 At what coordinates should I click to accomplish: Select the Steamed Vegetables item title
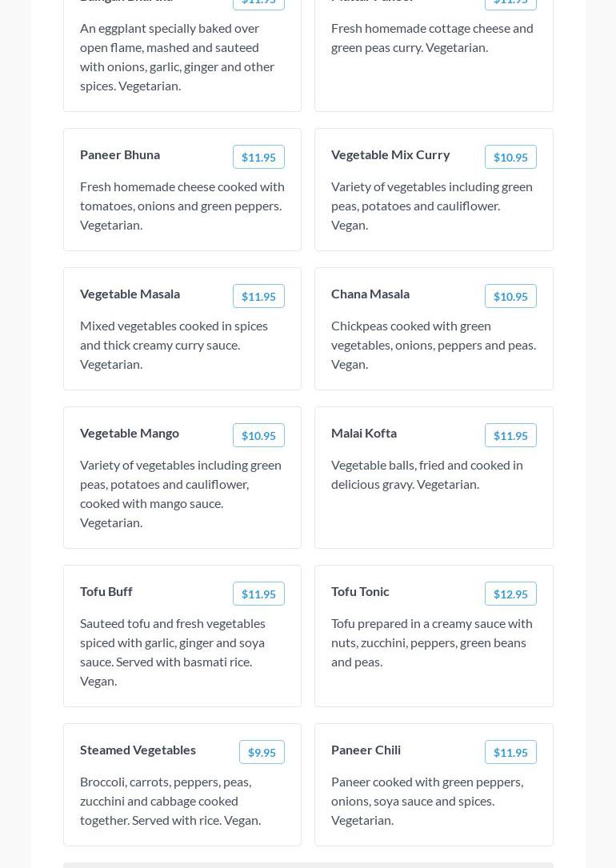tap(138, 750)
